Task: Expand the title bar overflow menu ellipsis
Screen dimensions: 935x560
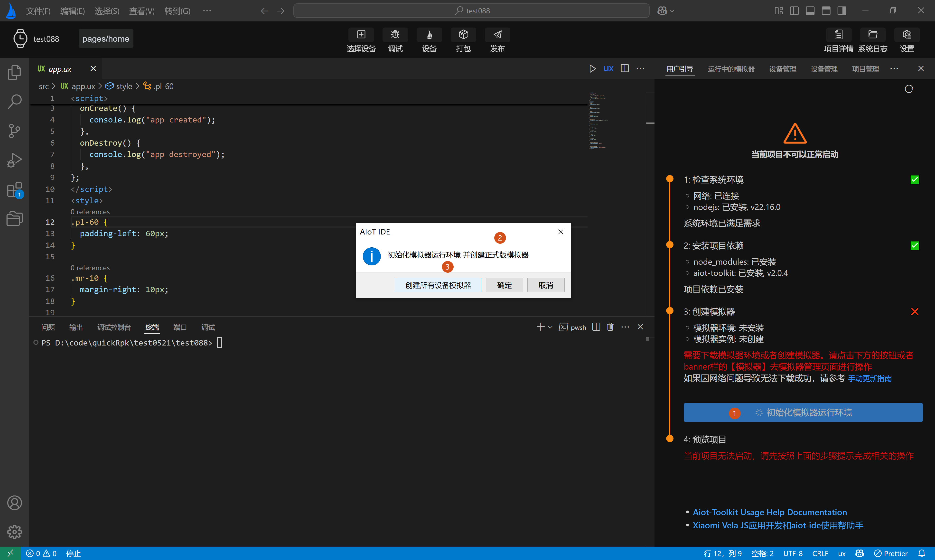Action: tap(207, 10)
